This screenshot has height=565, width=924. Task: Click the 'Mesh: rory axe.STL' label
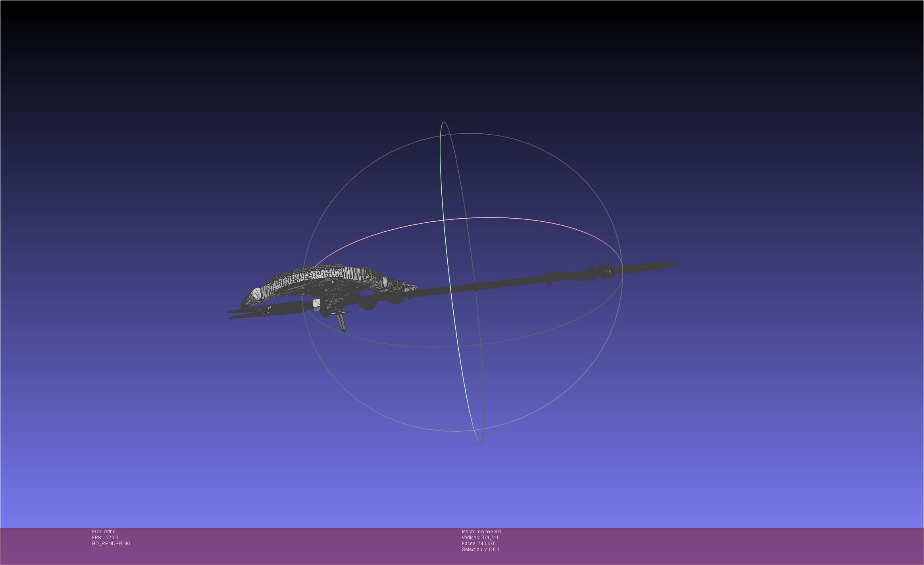coord(482,532)
